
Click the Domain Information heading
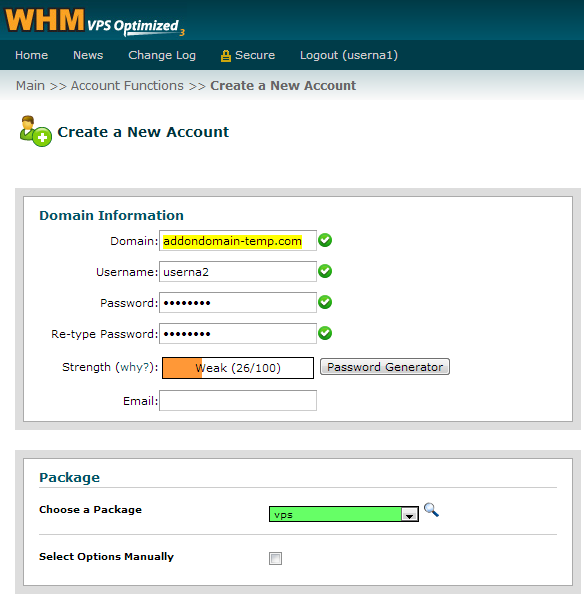(112, 215)
